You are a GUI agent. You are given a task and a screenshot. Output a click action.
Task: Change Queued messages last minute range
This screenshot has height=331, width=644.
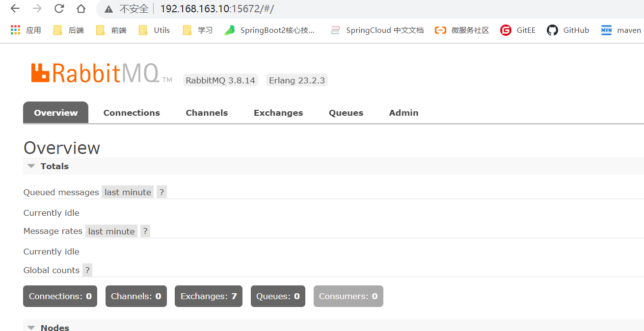128,192
